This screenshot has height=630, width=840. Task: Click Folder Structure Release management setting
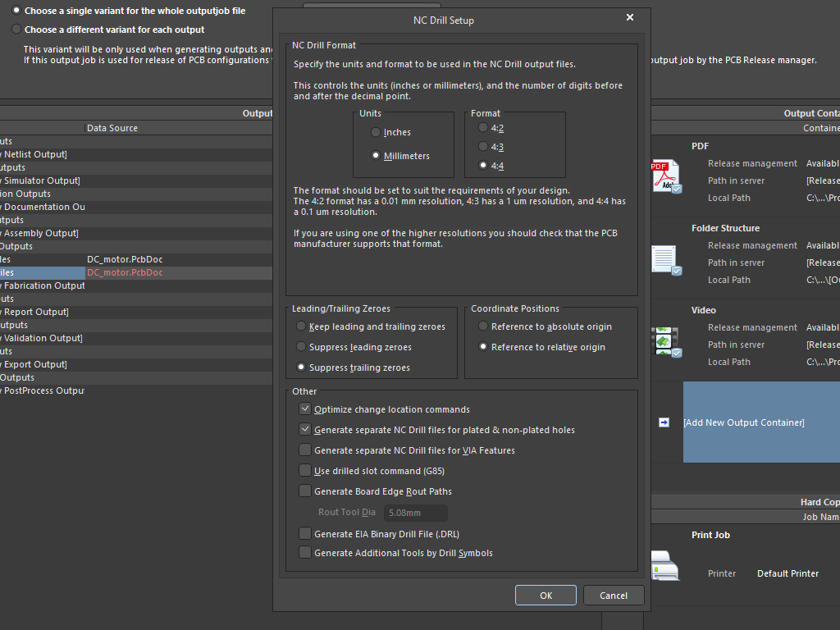(x=752, y=245)
